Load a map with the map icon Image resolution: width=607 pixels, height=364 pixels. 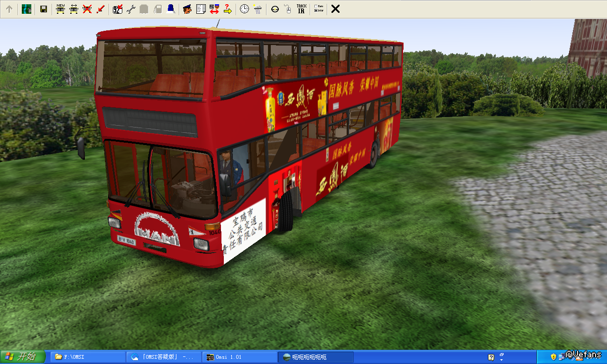[x=27, y=9]
